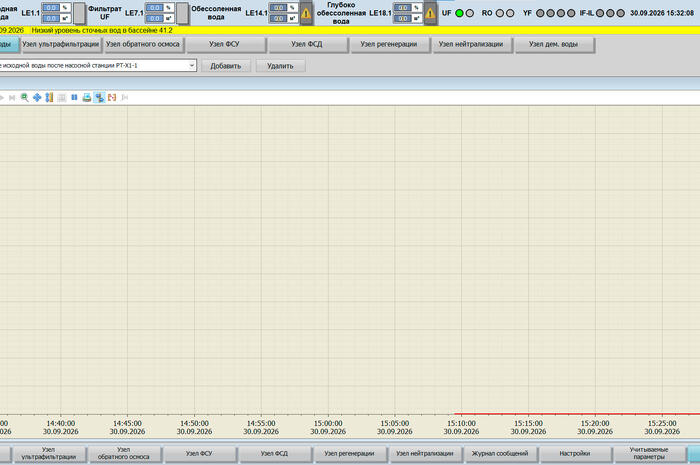
Task: Click bottom bar button Узел ультрафильтрации
Action: pos(49,453)
